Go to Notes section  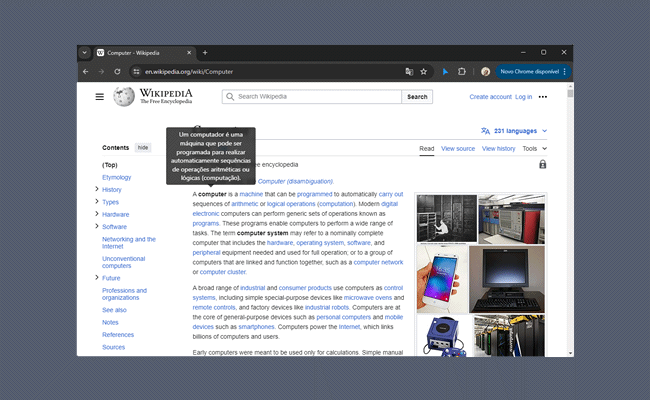click(110, 322)
